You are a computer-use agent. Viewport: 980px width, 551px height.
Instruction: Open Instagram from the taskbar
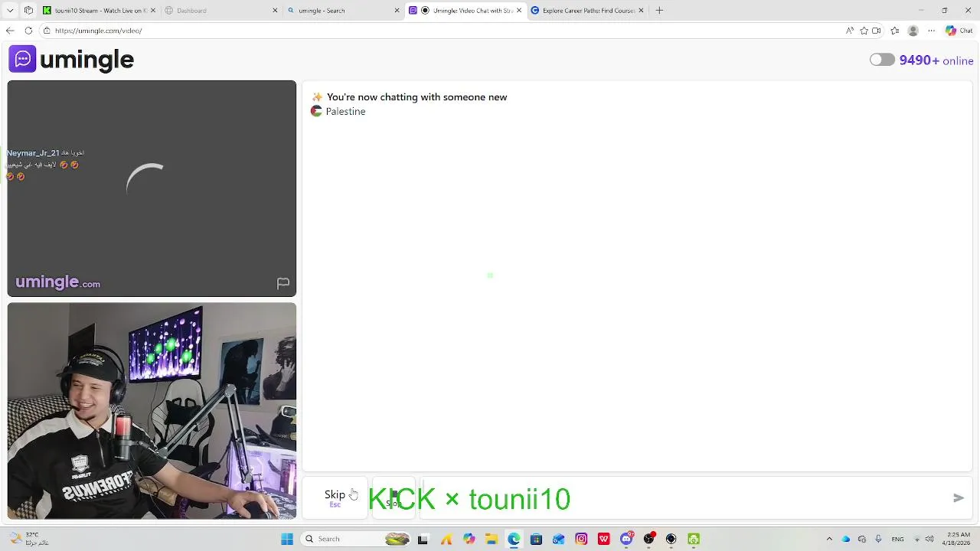[582, 539]
